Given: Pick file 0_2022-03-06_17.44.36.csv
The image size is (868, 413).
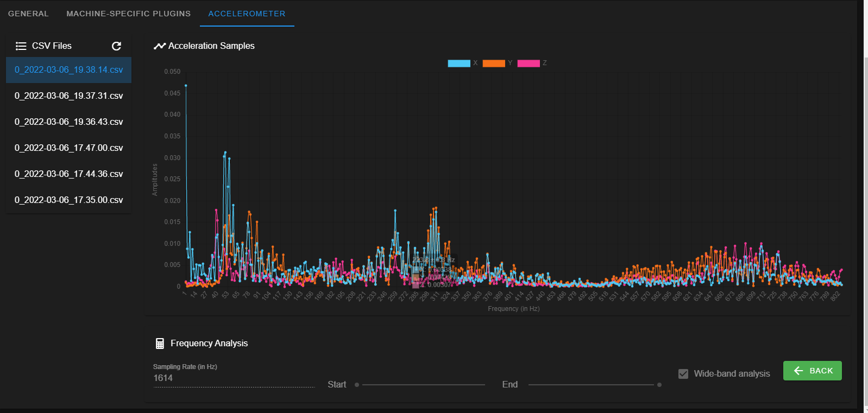Looking at the screenshot, I should coord(68,174).
